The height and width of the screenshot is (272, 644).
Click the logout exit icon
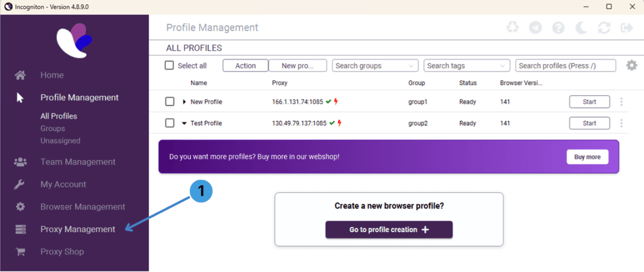point(626,27)
